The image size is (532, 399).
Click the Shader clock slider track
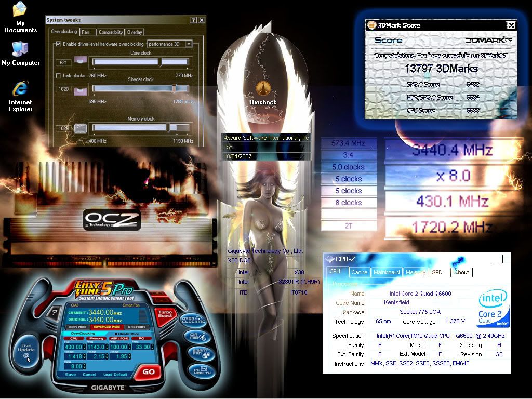point(141,88)
